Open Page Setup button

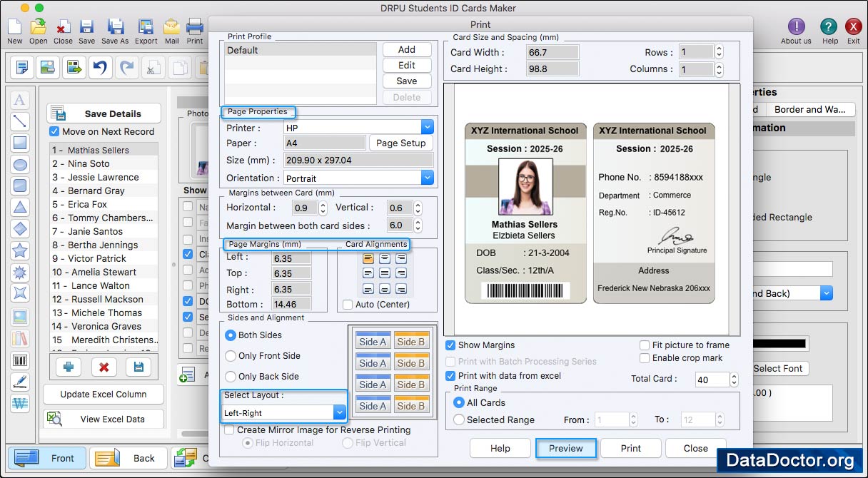coord(401,143)
